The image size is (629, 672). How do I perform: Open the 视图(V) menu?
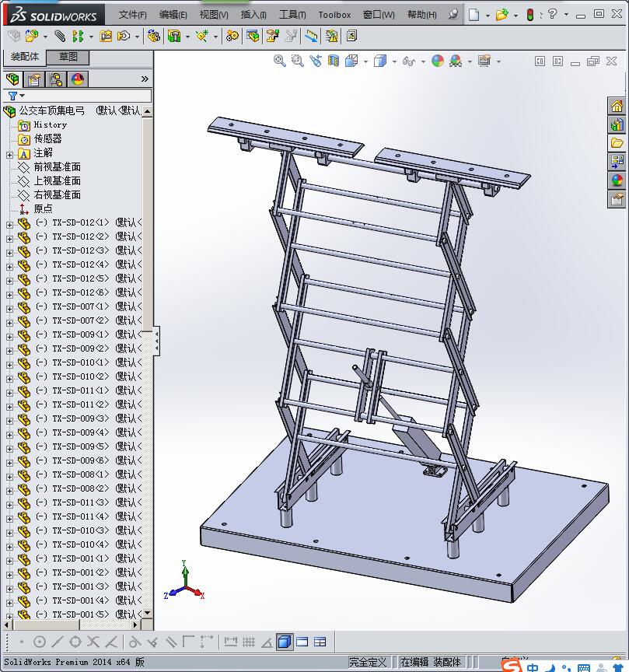(214, 15)
